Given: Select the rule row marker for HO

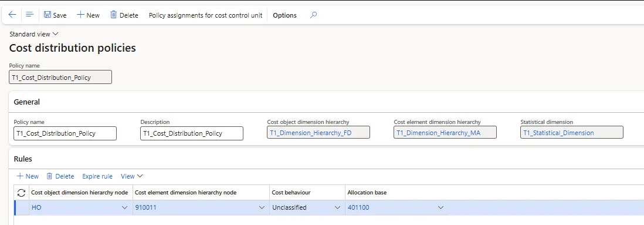Looking at the screenshot, I should tap(22, 208).
